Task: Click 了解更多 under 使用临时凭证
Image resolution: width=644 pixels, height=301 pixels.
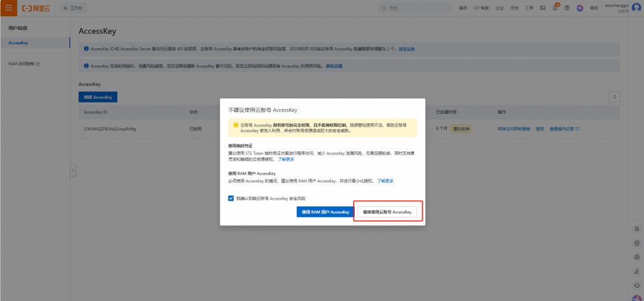Action: click(286, 159)
